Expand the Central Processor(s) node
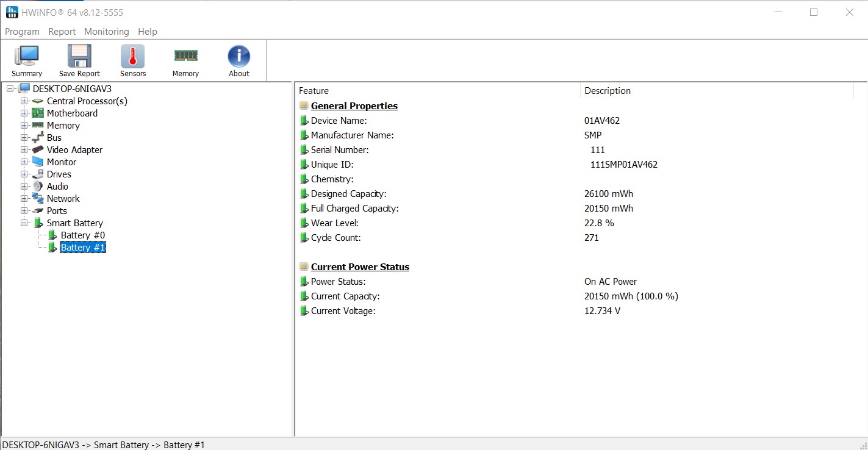The width and height of the screenshot is (868, 450). [x=24, y=101]
